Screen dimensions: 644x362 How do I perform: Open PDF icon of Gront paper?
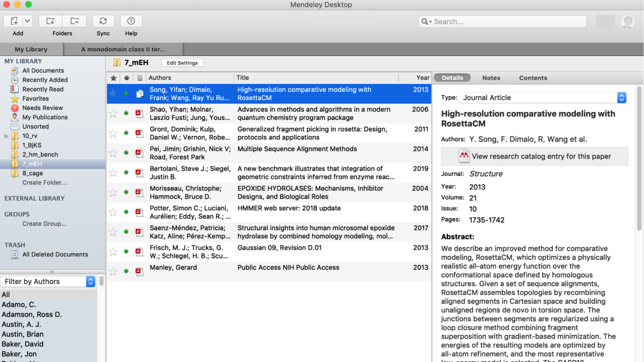click(139, 133)
